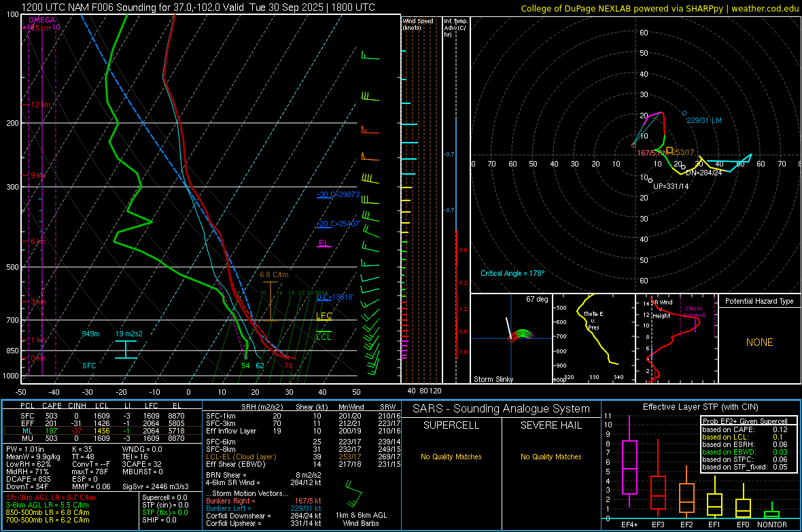The width and height of the screenshot is (802, 532).
Task: Select the MU parcel row
Action: [x=102, y=438]
